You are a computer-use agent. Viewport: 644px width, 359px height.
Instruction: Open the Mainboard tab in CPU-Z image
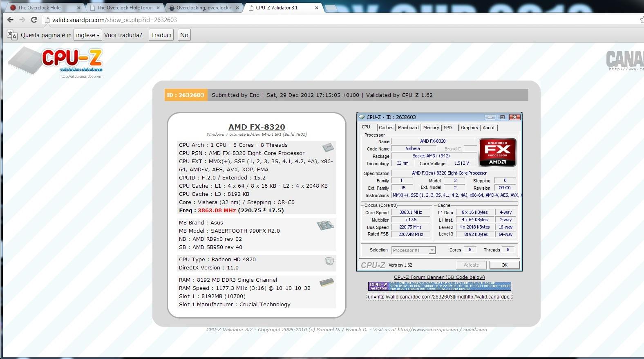click(408, 128)
